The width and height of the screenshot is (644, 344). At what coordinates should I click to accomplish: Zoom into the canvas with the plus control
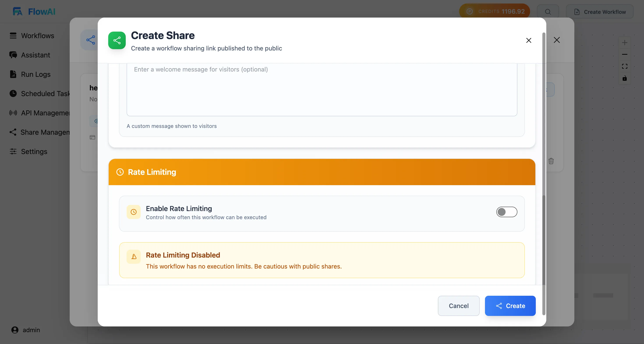coord(625,43)
